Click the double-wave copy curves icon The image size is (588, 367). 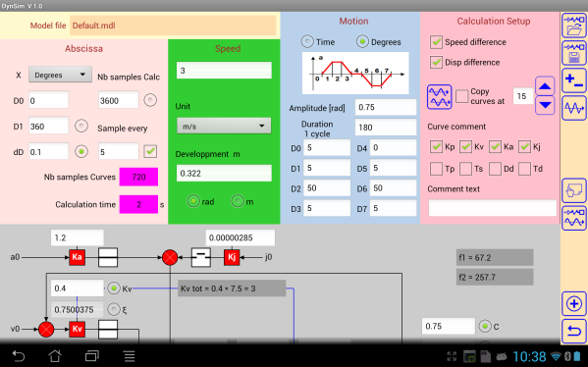(439, 97)
